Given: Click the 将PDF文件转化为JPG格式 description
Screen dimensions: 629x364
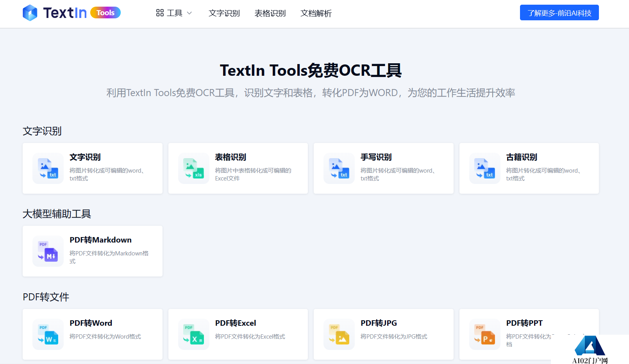Looking at the screenshot, I should [x=394, y=336].
